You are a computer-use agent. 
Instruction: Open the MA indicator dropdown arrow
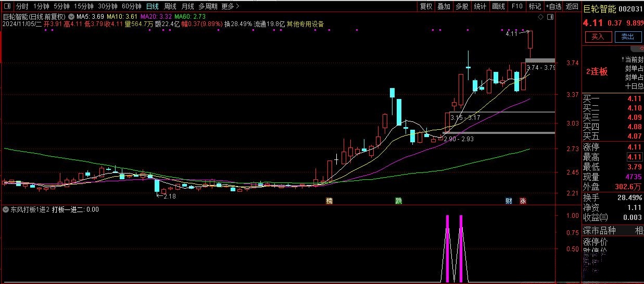coord(71,17)
